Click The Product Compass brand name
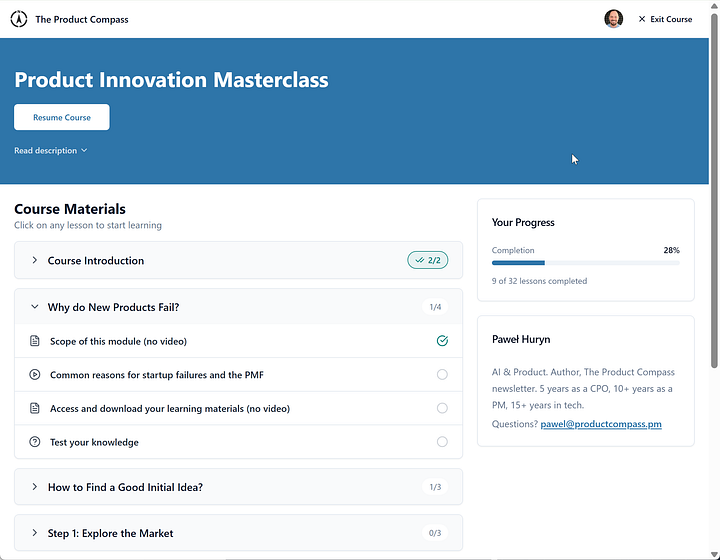Viewport: 720px width, 560px height. [82, 19]
